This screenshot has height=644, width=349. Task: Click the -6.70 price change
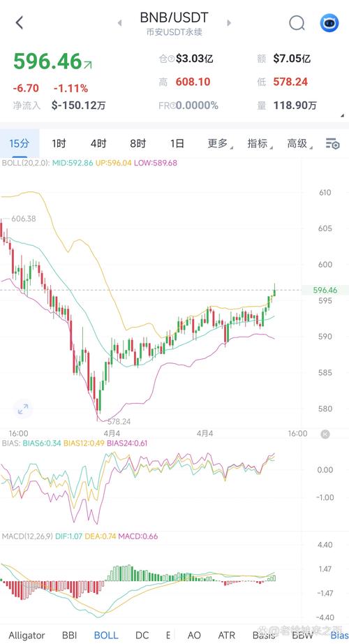26,88
